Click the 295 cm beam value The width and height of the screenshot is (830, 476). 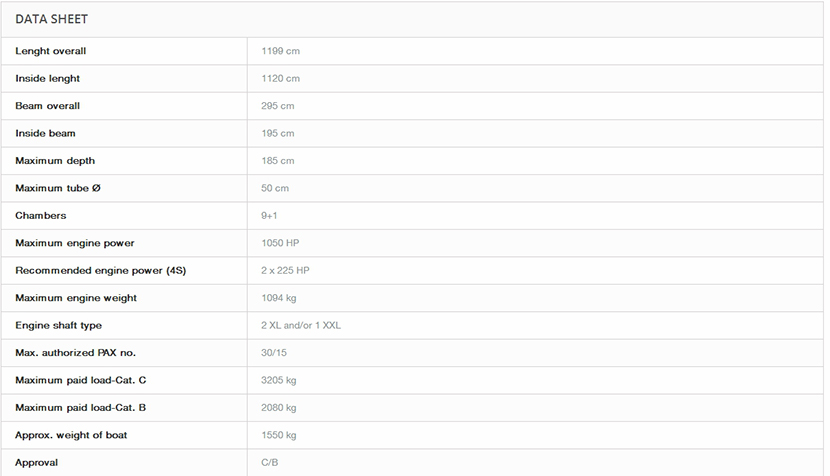tap(278, 106)
